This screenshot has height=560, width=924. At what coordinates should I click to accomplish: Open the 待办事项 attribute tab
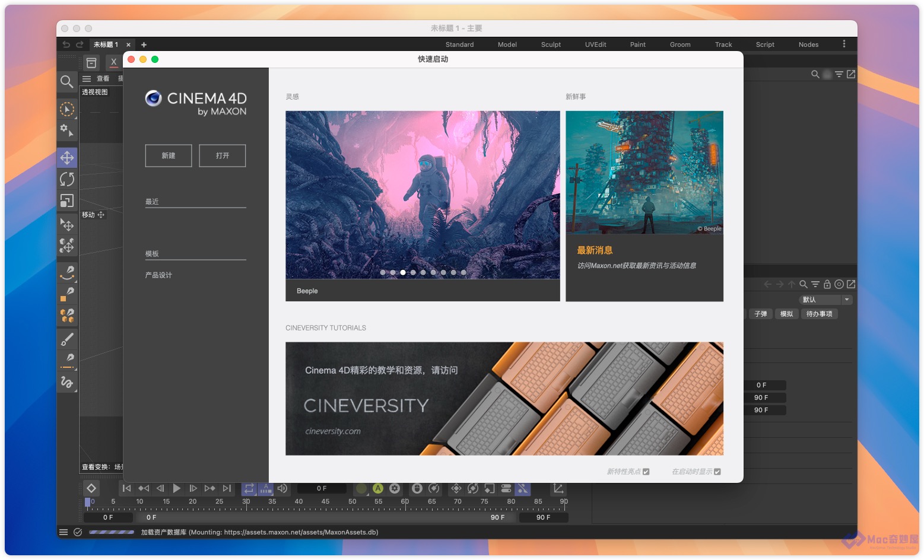click(819, 314)
